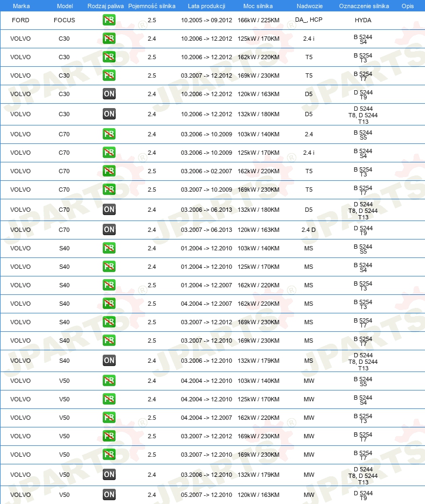The image size is (425, 504).
Task: Click the 'D5' body cell in the C70 132kW row
Action: 309,210
